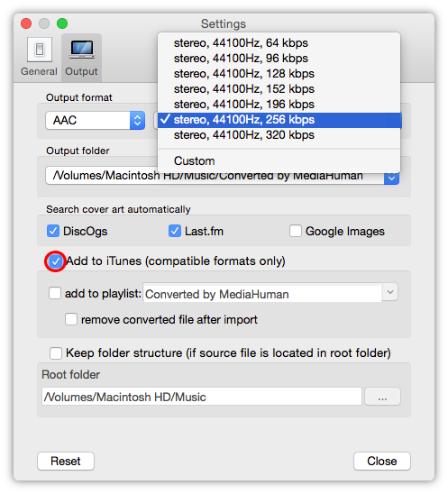The height and width of the screenshot is (494, 448).
Task: Enable Keep folder structure checkbox
Action: click(56, 352)
